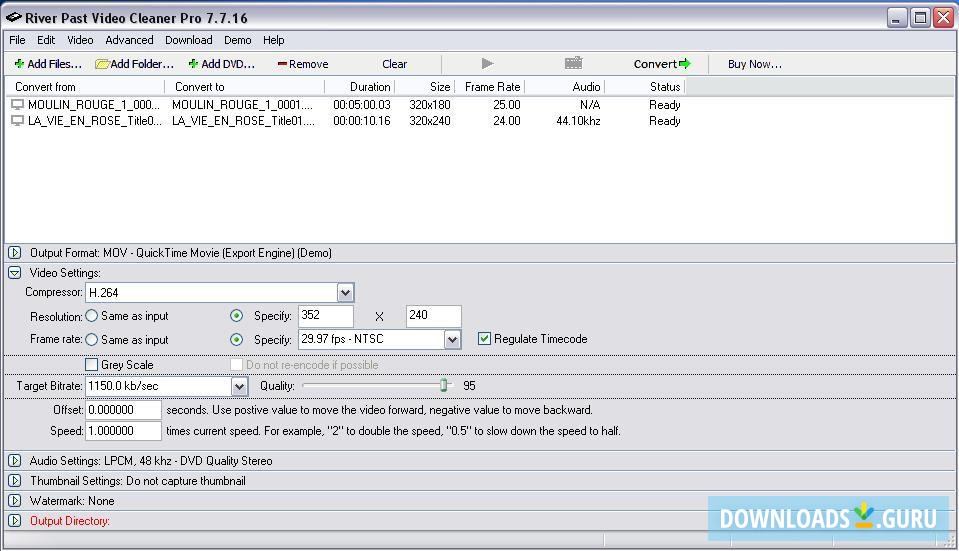
Task: Select the LA_VIE_EN_ROSE file row icon
Action: coord(18,121)
